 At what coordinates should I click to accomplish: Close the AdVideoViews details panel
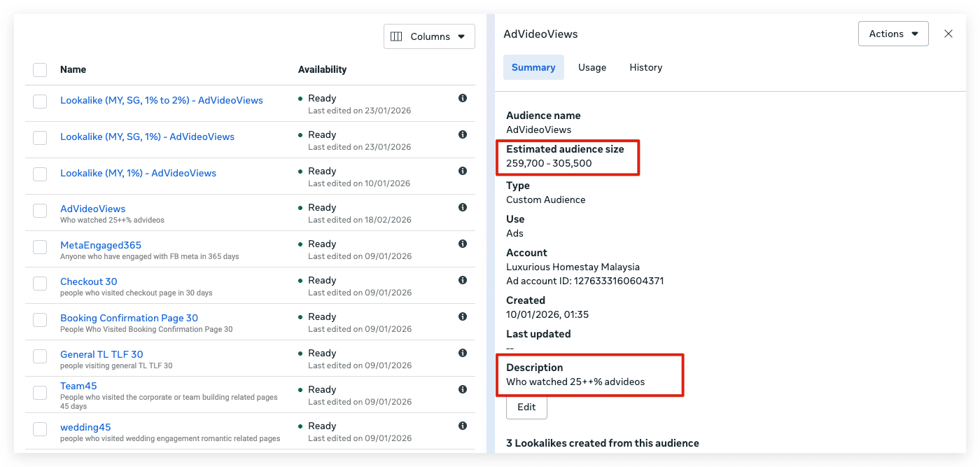click(x=948, y=34)
